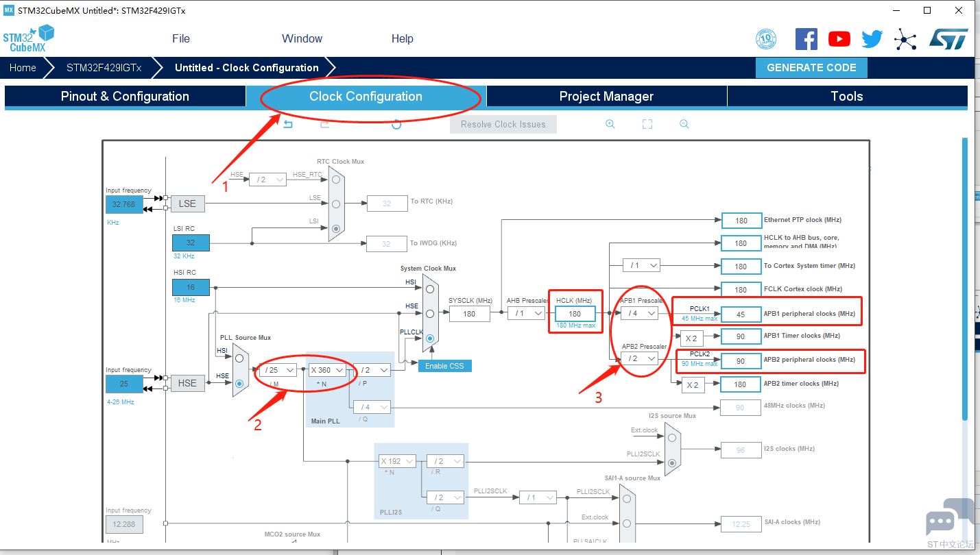This screenshot has height=555, width=980.
Task: Switch to the Pinout & Configuration tab
Action: click(125, 97)
